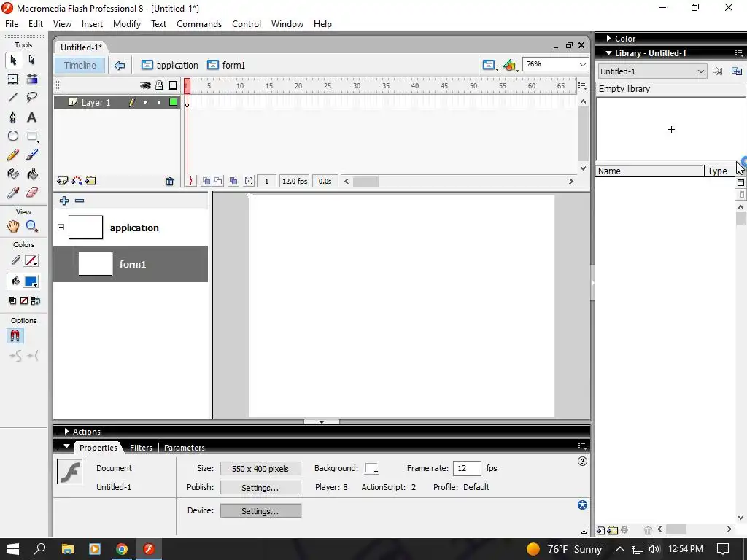Viewport: 747px width, 560px height.
Task: Switch to the Filters tab
Action: [x=141, y=448]
